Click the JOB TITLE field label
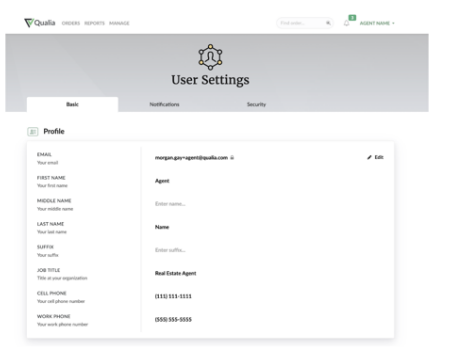Viewport: 460px width, 363px height. pyautogui.click(x=49, y=270)
